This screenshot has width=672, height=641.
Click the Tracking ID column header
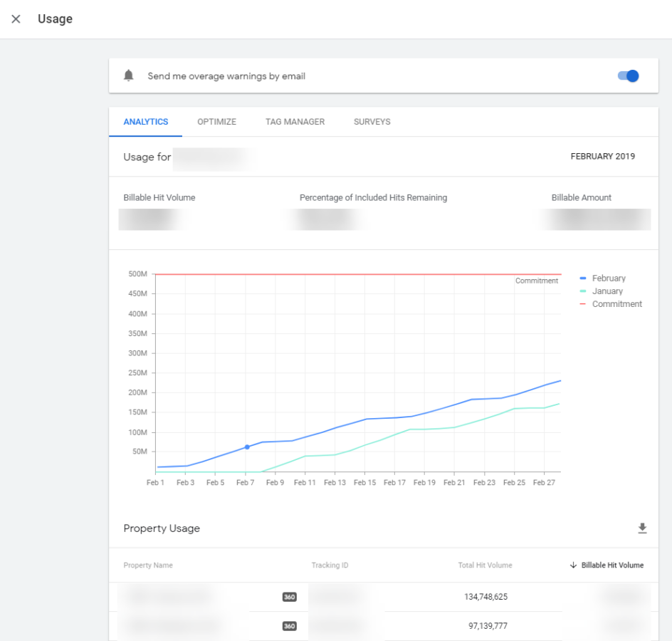pyautogui.click(x=330, y=566)
